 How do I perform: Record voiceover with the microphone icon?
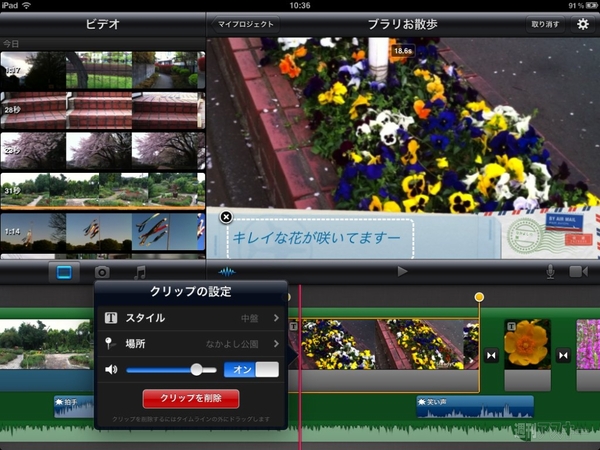coord(550,272)
